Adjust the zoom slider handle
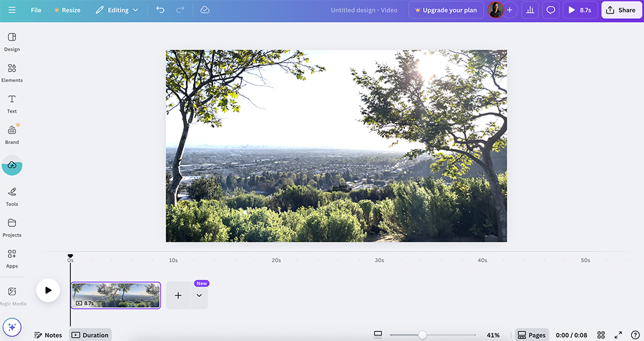The height and width of the screenshot is (341, 644). tap(422, 335)
